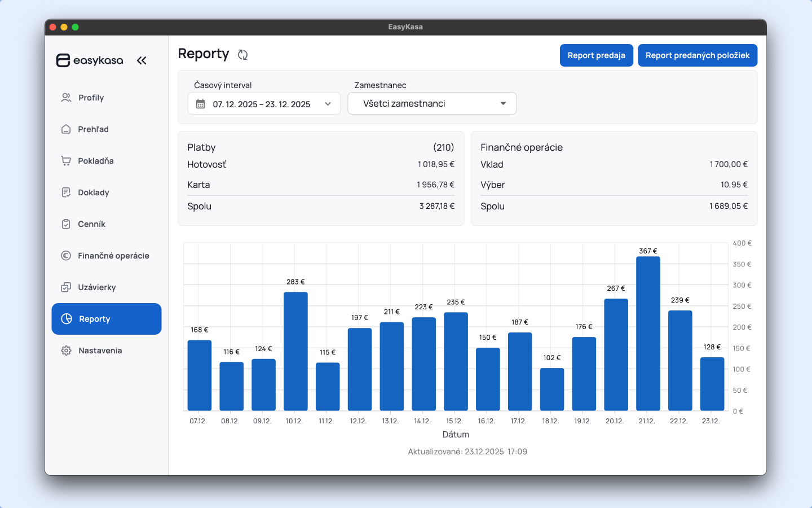Refresh reports with the reload icon

click(x=243, y=55)
